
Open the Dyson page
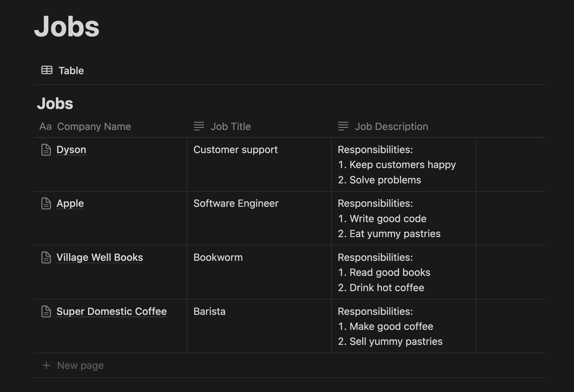click(71, 150)
